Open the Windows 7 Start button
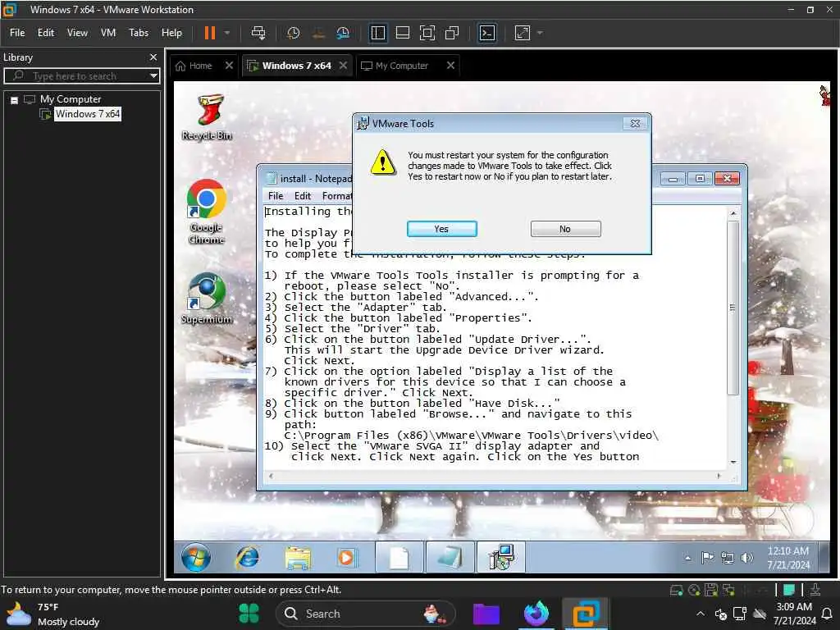840x630 pixels. pyautogui.click(x=196, y=558)
